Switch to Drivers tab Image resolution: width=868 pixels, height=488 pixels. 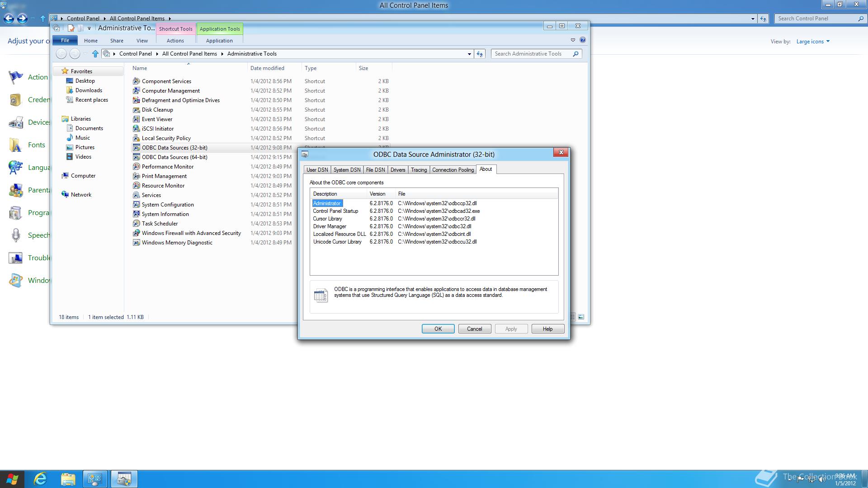point(398,170)
